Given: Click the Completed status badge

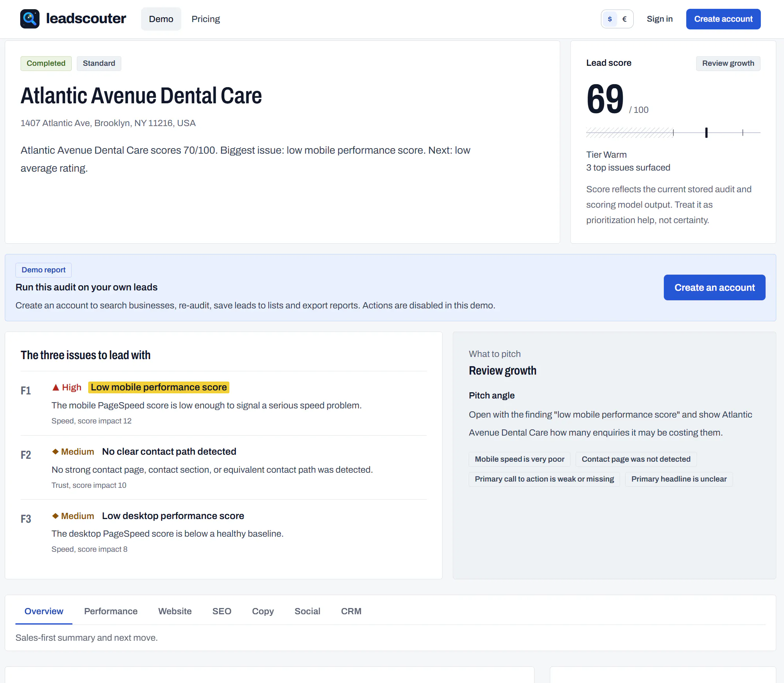Looking at the screenshot, I should 46,63.
